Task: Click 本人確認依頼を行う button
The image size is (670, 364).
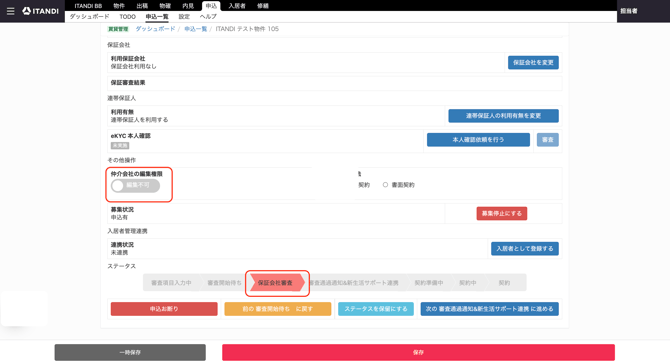Action: (478, 140)
